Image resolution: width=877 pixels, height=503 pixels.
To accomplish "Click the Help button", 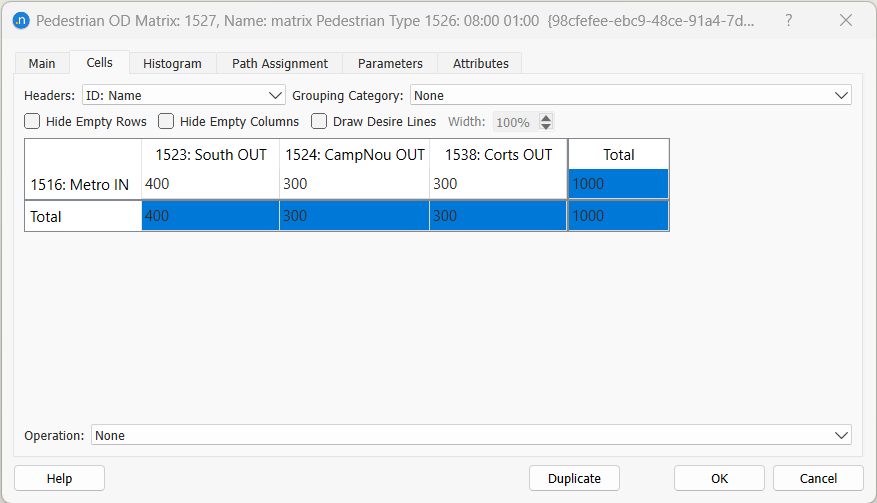I will click(x=59, y=479).
